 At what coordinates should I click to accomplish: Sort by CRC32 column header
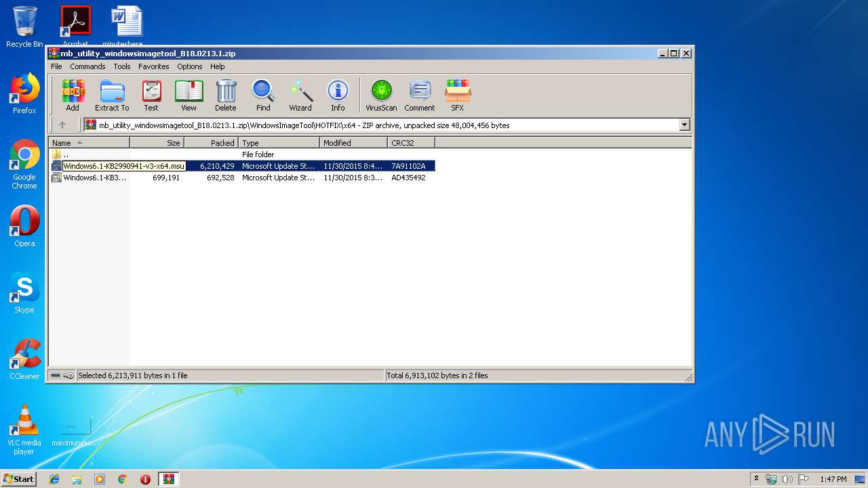tap(412, 143)
